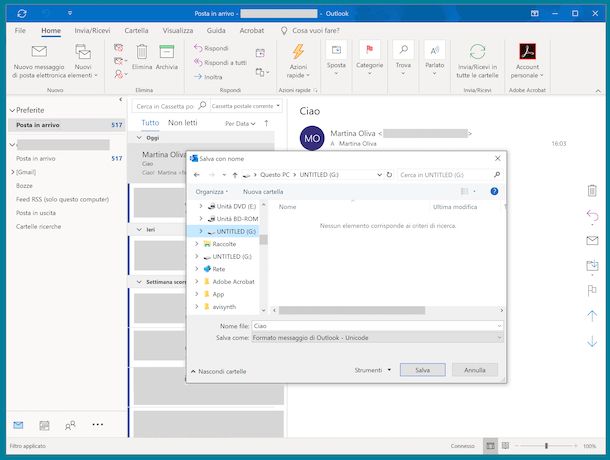Collapse the Oggi message group

(139, 138)
